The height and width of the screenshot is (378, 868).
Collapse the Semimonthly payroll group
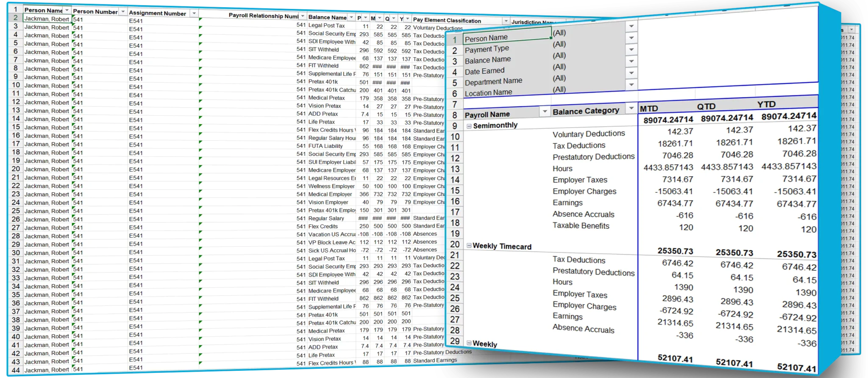pos(469,126)
